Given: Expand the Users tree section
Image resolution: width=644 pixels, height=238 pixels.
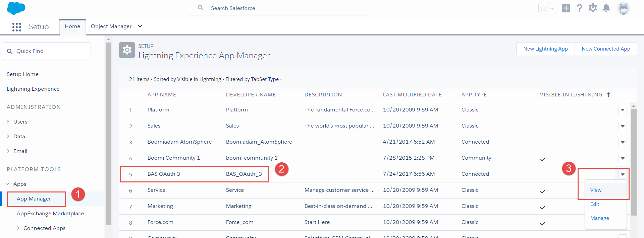Looking at the screenshot, I should [x=8, y=122].
